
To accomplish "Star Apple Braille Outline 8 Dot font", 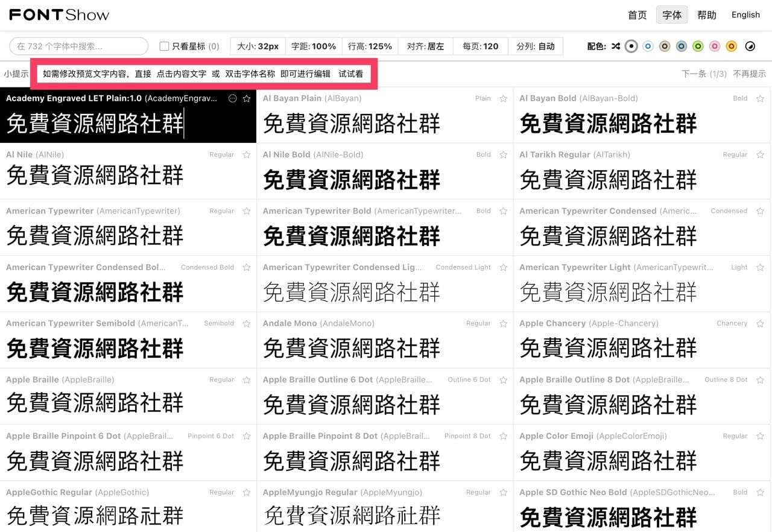I will 760,380.
